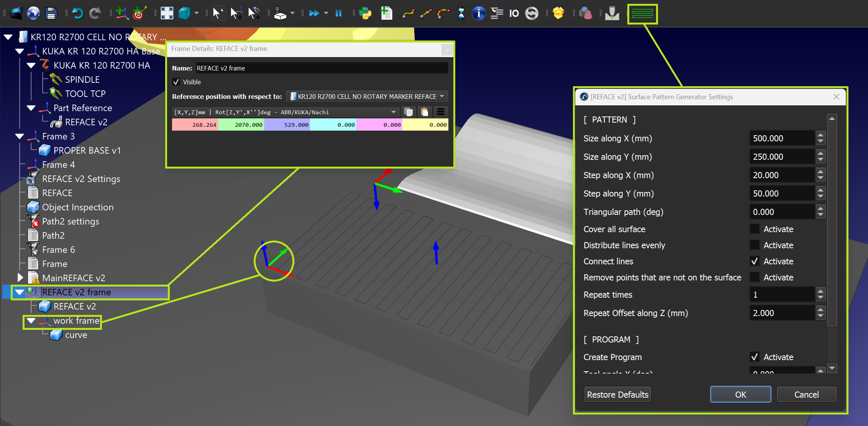Open the reference position frame dropdown

(x=367, y=97)
